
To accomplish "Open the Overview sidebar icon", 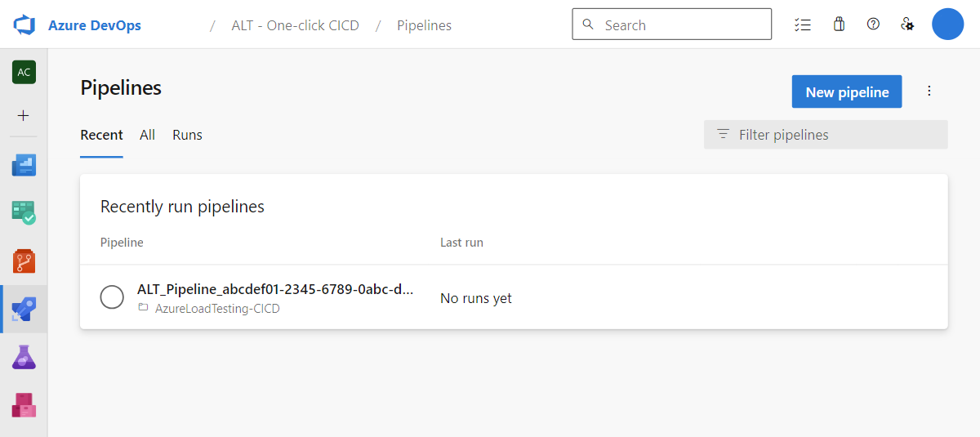I will [24, 165].
